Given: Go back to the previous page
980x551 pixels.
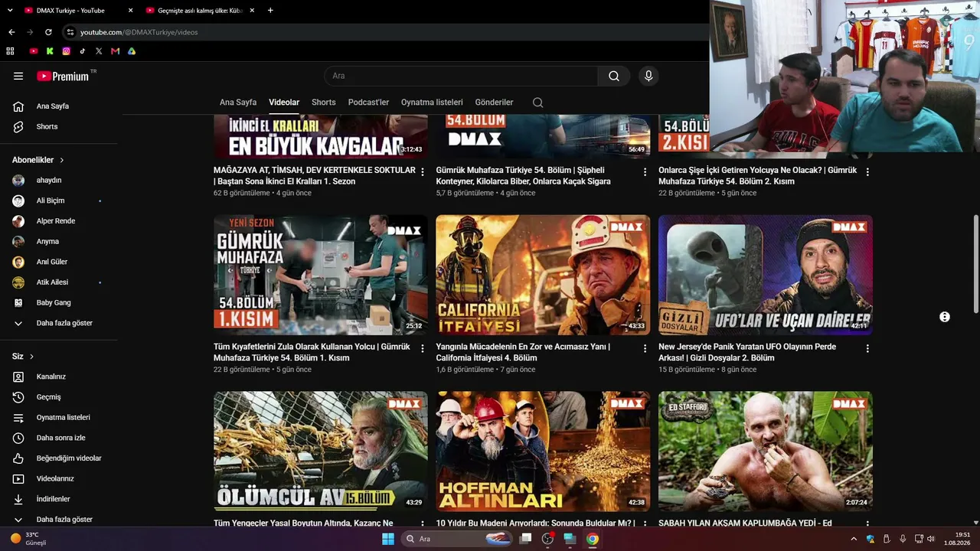Looking at the screenshot, I should 11,32.
